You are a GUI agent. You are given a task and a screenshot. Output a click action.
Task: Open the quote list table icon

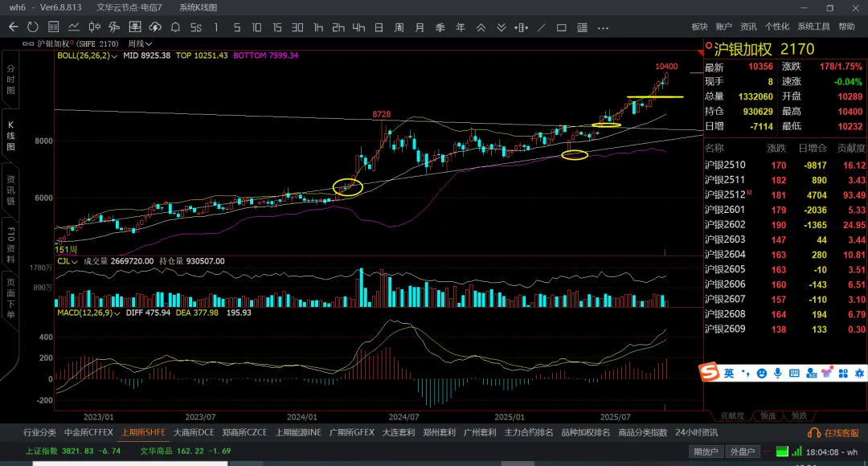point(54,27)
